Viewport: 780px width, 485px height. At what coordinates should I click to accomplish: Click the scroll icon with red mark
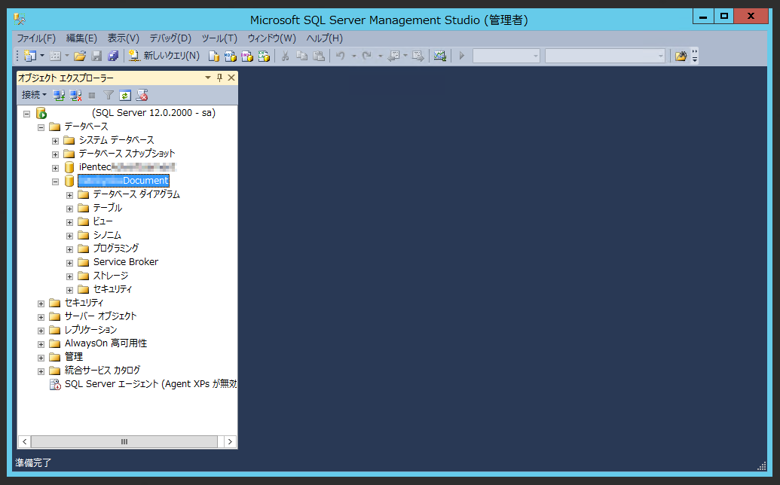142,95
